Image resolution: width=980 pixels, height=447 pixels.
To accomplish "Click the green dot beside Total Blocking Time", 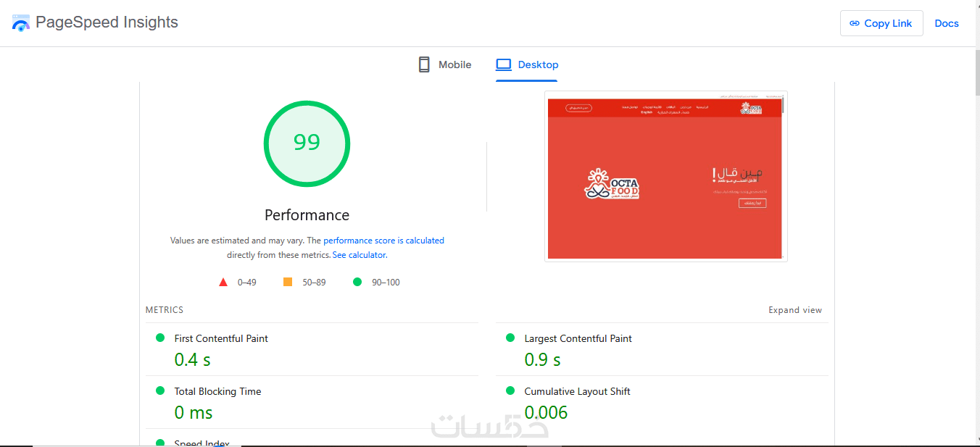I will pos(160,390).
